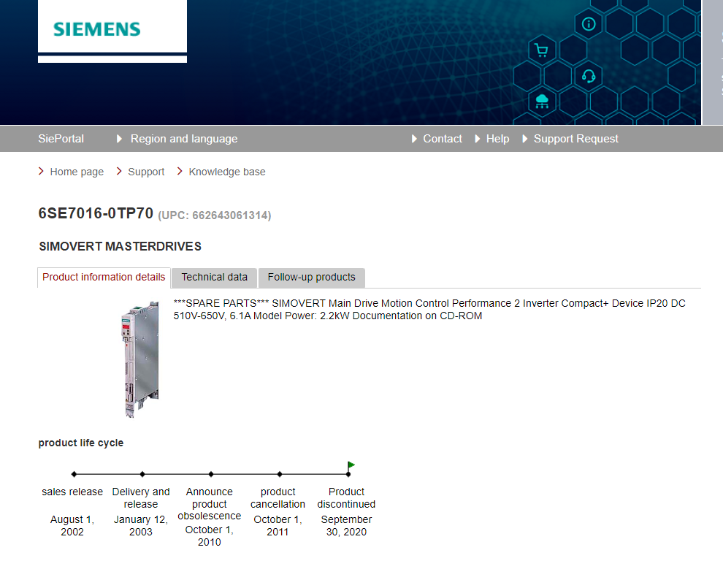This screenshot has width=723, height=588.
Task: Navigate to Support in the breadcrumb
Action: pyautogui.click(x=146, y=172)
